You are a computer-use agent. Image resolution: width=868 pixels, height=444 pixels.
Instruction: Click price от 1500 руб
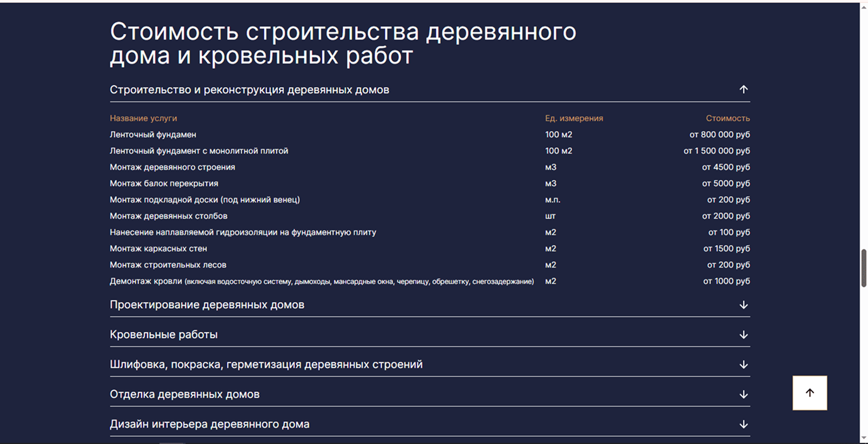click(726, 249)
